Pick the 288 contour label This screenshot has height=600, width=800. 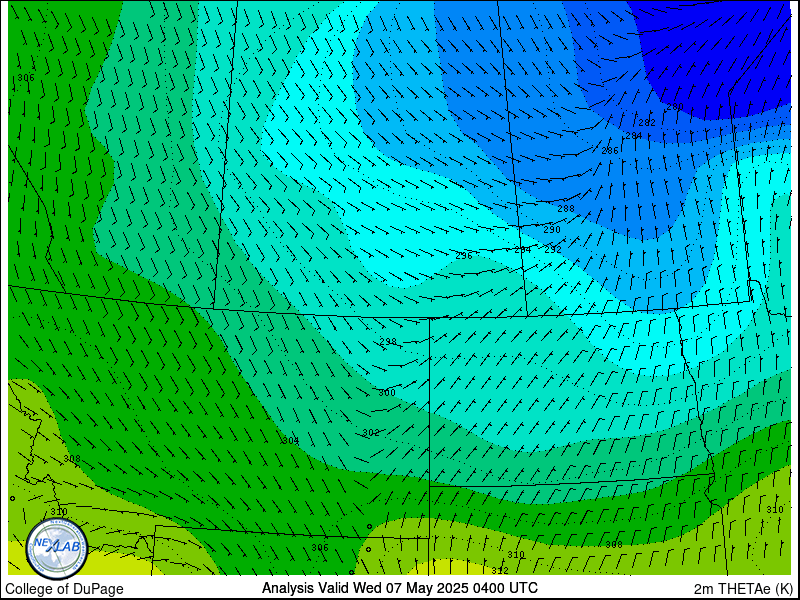[566, 209]
